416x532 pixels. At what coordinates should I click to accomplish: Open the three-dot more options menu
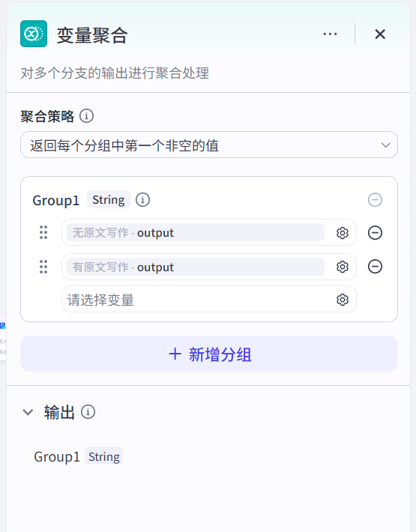330,34
